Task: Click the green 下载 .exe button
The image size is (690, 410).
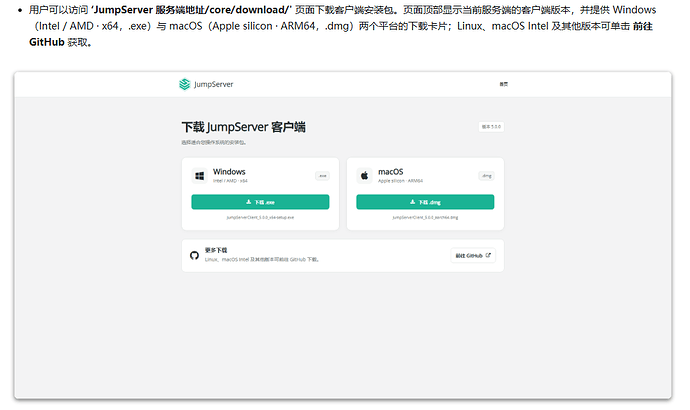Action: tap(260, 202)
